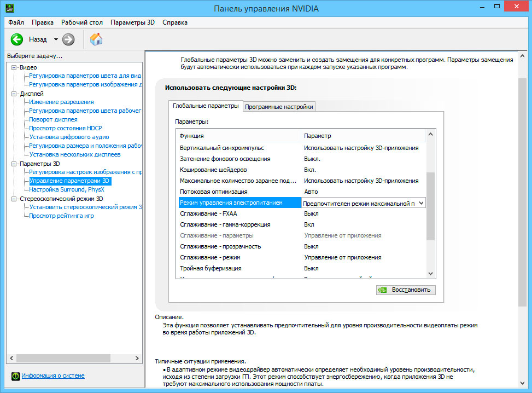Open Регулировка параметров изображения video item

point(85,85)
